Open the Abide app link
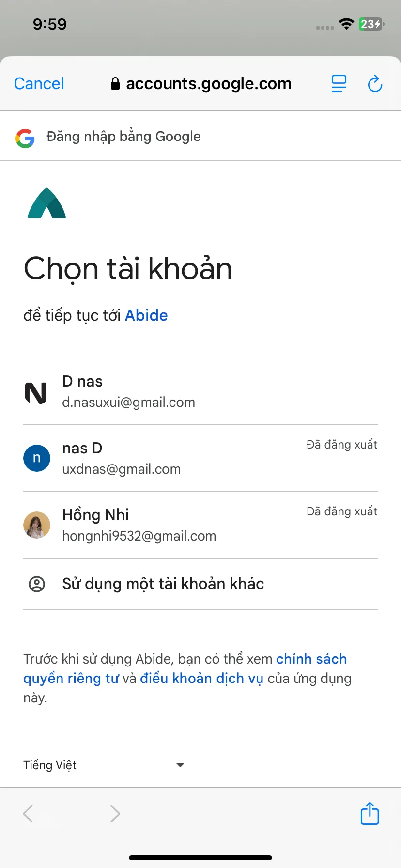The width and height of the screenshot is (401, 868). coord(146,315)
